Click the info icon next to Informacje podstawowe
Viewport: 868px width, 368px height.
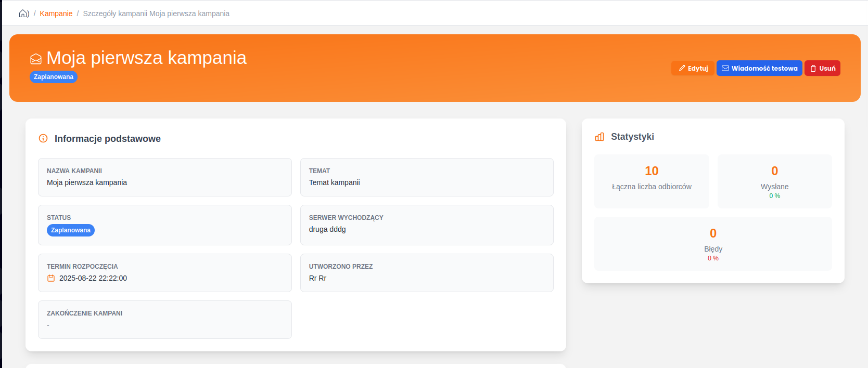(x=43, y=138)
